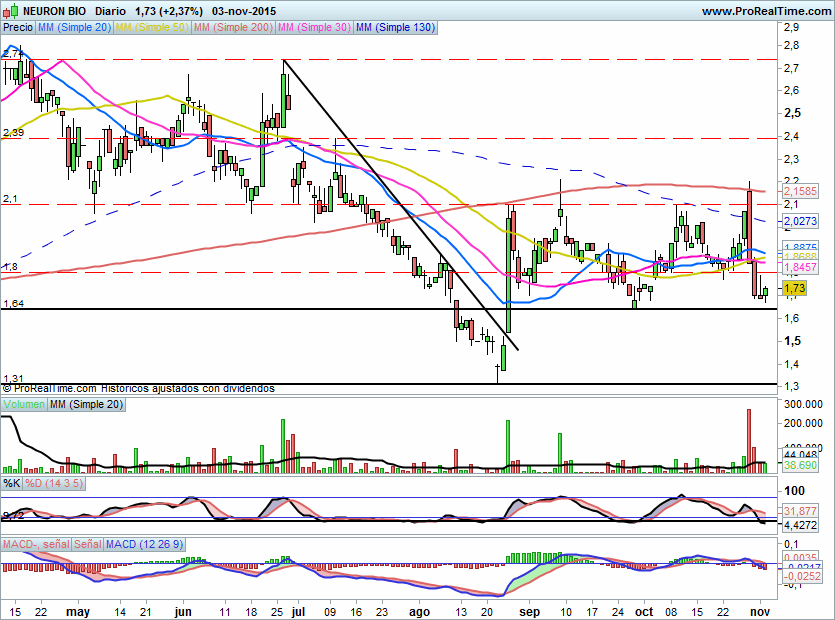Click the 1,31 support level label

(13, 379)
